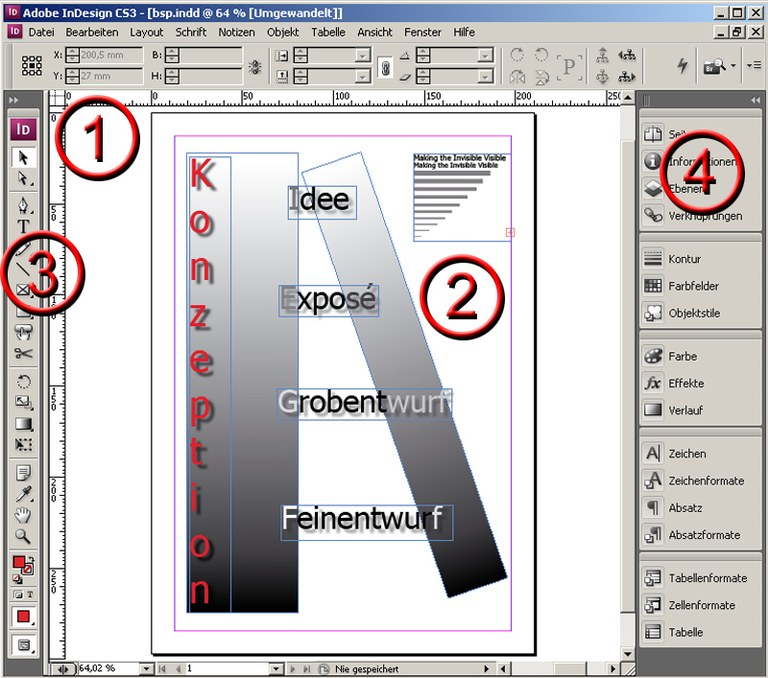Select the Zoom magnifier tool
This screenshot has width=768, height=678.
[x=23, y=536]
